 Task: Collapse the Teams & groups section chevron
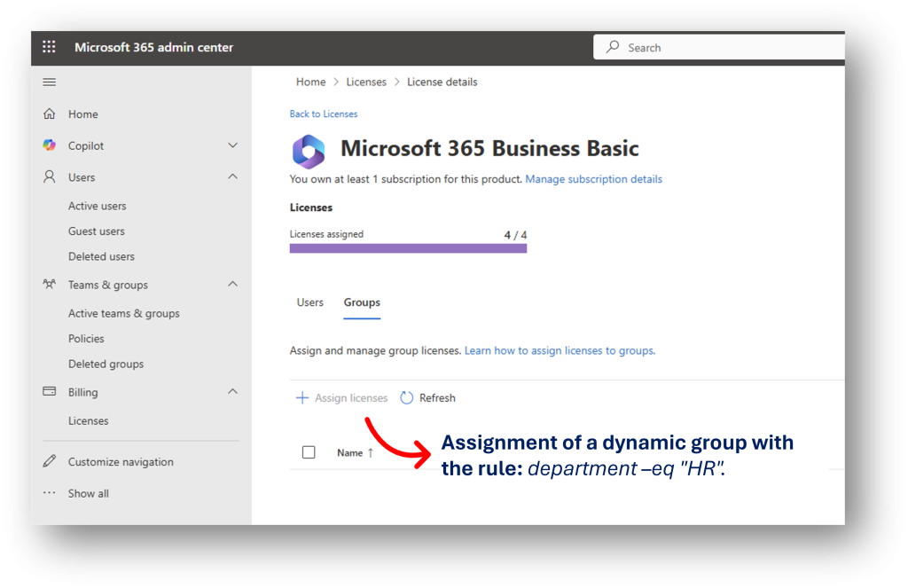pyautogui.click(x=232, y=285)
